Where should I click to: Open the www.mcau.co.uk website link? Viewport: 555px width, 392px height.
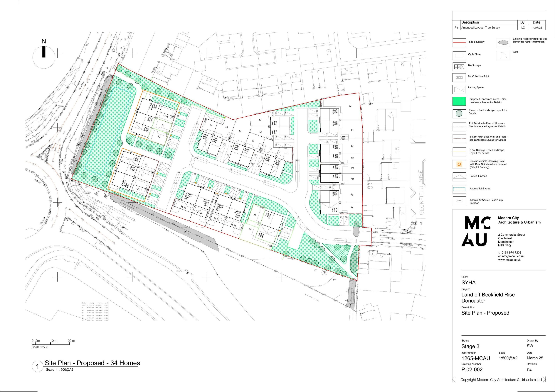click(x=509, y=260)
